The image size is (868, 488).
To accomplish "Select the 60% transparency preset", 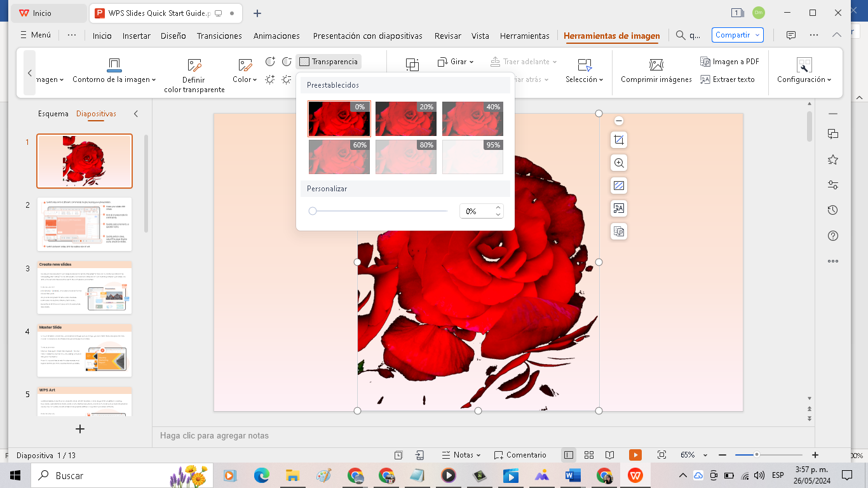I will point(339,157).
